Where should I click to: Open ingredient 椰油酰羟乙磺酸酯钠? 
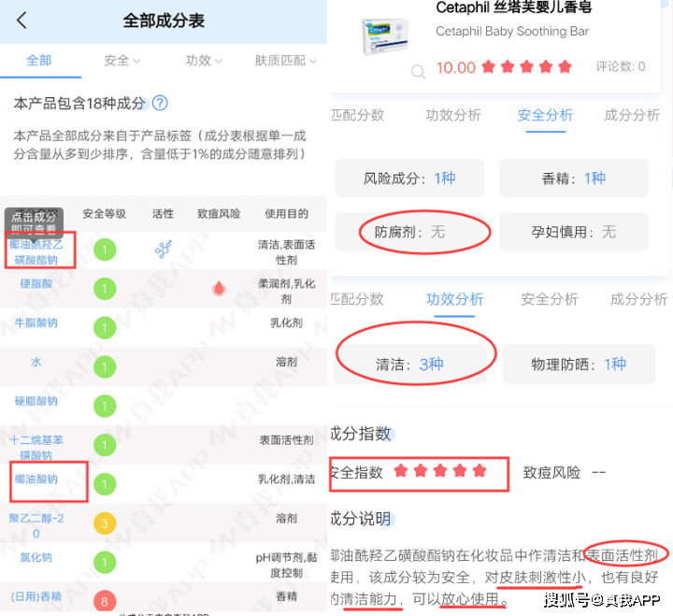pyautogui.click(x=36, y=252)
